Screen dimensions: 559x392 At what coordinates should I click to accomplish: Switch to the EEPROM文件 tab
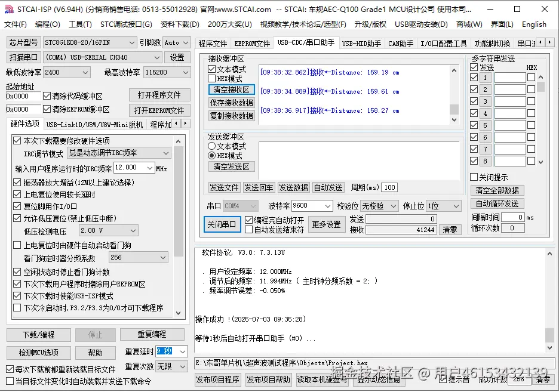point(252,44)
